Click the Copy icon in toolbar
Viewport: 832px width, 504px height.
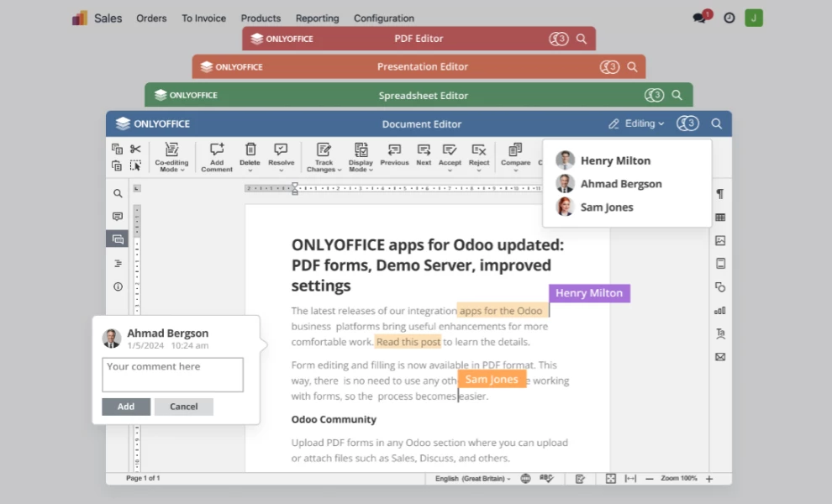pyautogui.click(x=118, y=149)
